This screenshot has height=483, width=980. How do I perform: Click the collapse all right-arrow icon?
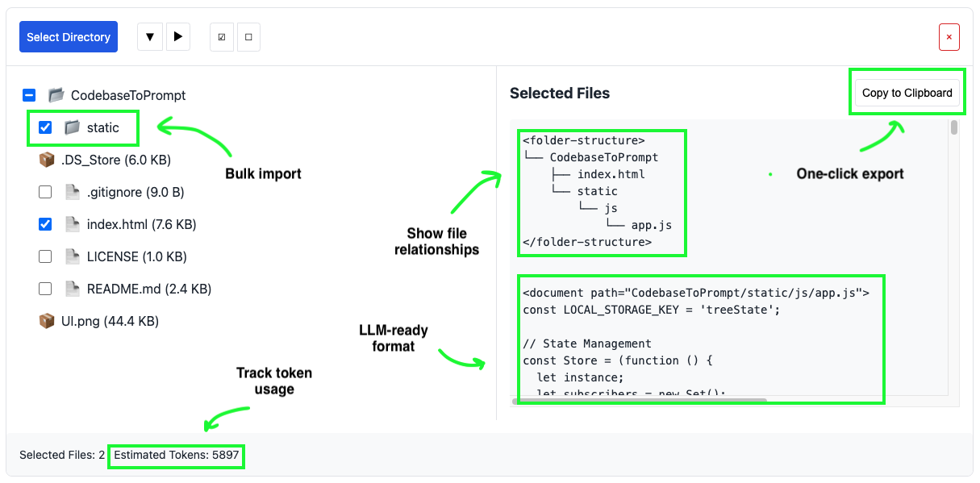178,37
